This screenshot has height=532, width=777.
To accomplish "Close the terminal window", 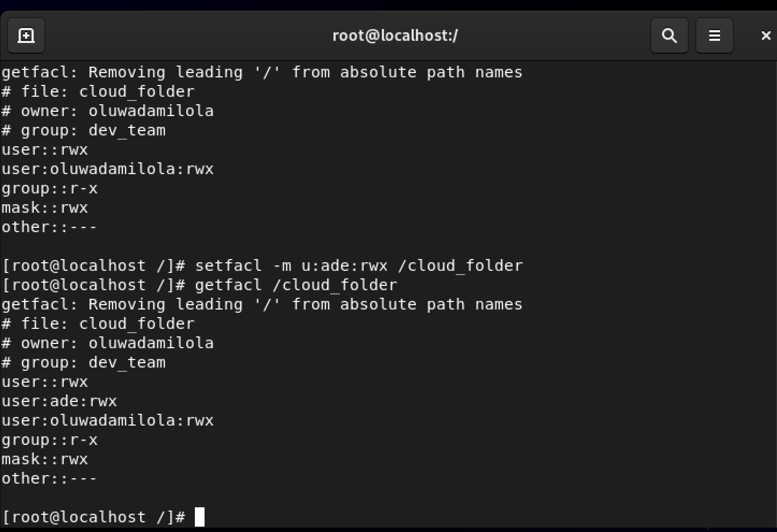I will click(x=766, y=35).
